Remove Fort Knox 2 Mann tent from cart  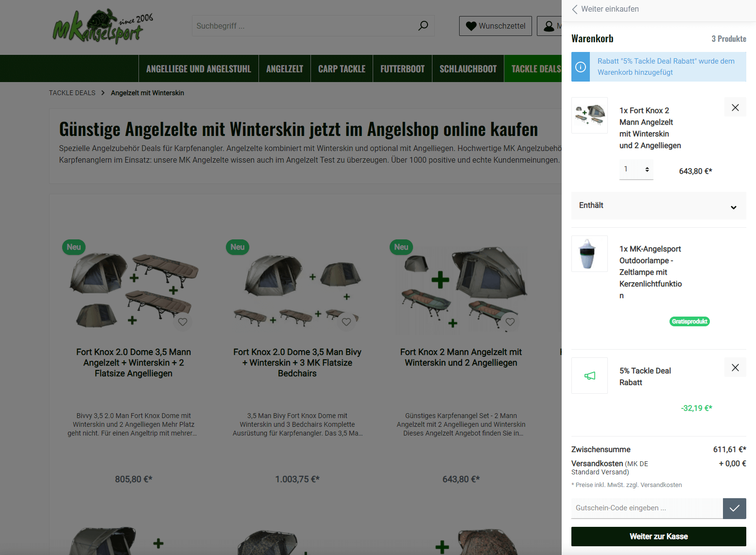735,107
